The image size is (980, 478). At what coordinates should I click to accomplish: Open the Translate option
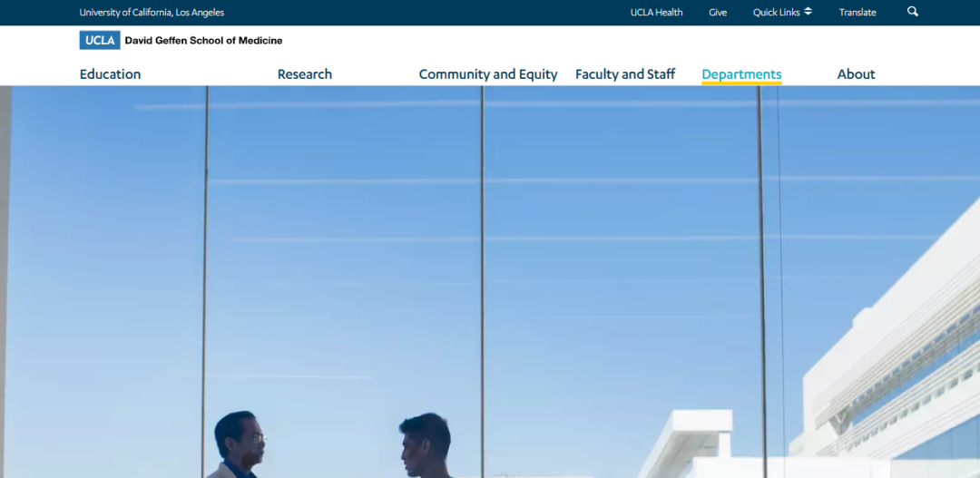(857, 13)
